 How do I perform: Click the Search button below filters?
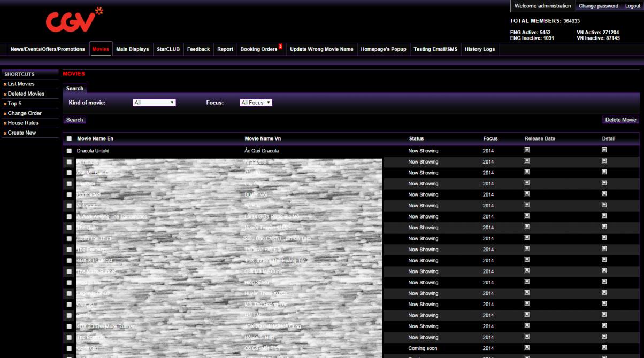pyautogui.click(x=74, y=120)
